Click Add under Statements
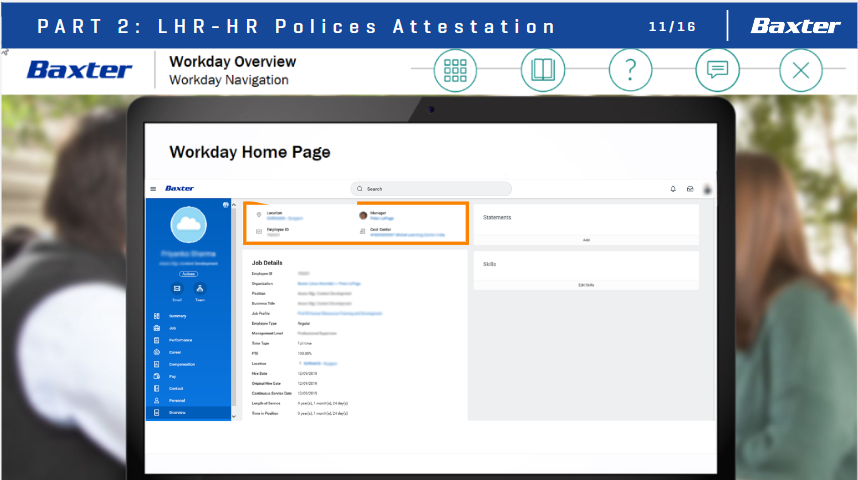Image resolution: width=858 pixels, height=480 pixels. tap(586, 240)
